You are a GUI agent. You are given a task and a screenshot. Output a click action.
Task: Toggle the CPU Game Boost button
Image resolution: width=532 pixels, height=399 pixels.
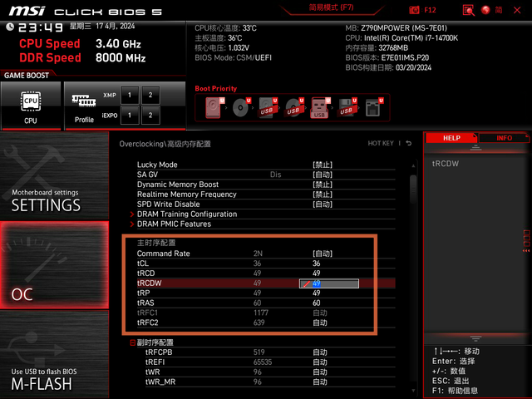[31, 106]
